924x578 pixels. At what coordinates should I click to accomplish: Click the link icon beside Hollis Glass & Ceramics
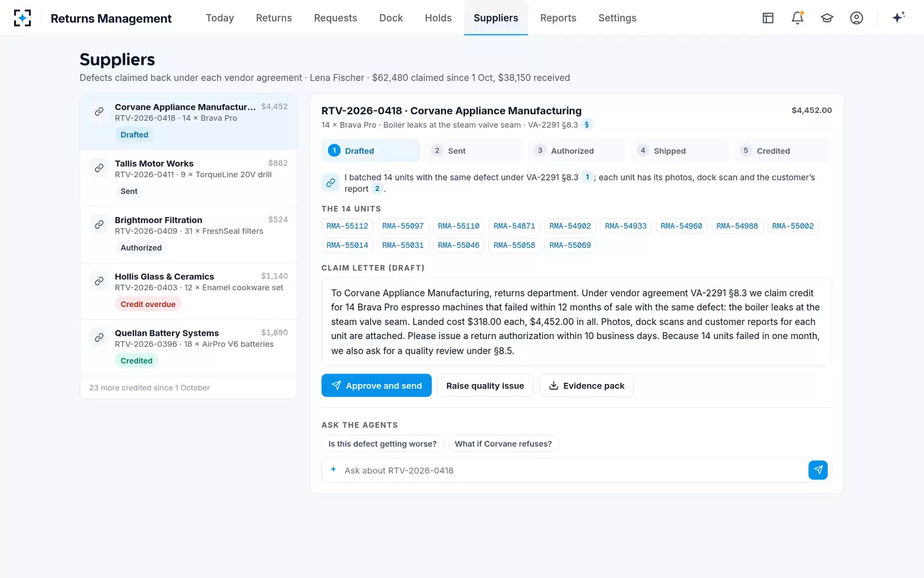(x=99, y=281)
